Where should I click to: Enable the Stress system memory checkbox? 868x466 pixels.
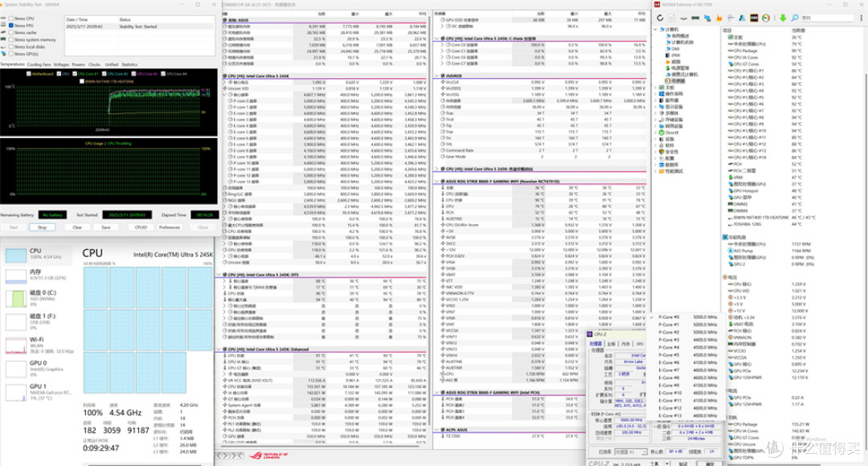(x=11, y=40)
